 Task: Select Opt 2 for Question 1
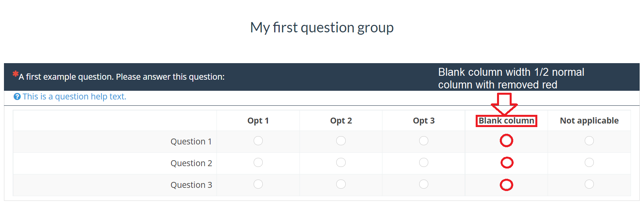(x=341, y=141)
